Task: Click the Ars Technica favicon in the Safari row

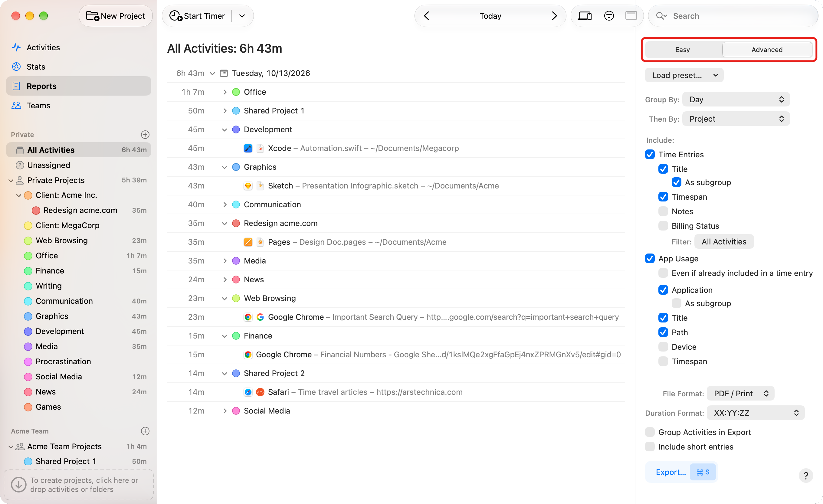Action: pos(260,392)
